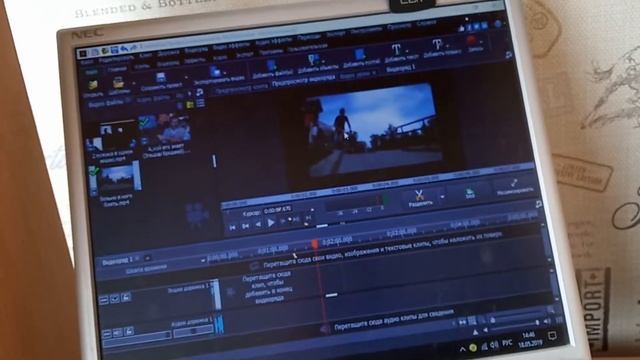Click the 360 video icon

[x=470, y=192]
